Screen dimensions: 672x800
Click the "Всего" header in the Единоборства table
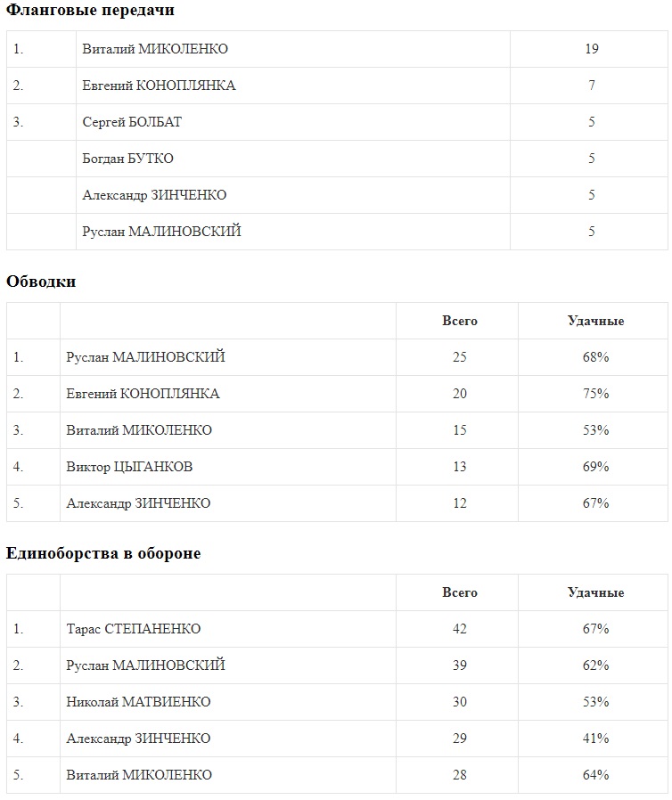[x=459, y=592]
